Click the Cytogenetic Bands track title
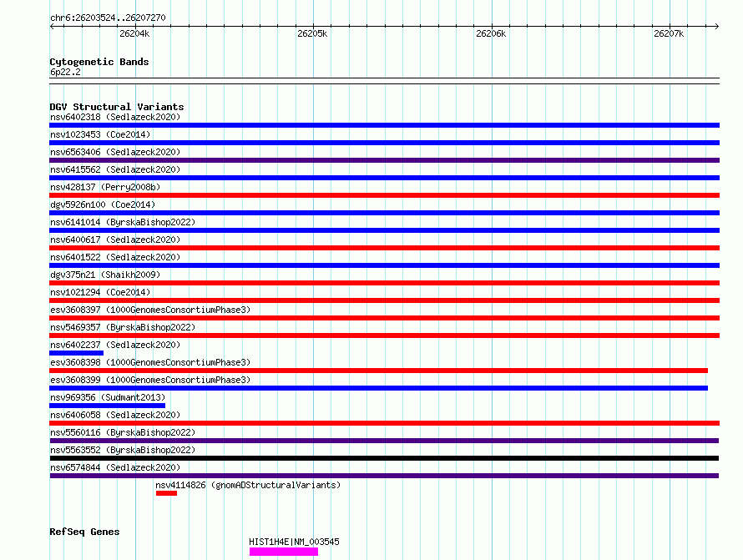 pos(99,62)
